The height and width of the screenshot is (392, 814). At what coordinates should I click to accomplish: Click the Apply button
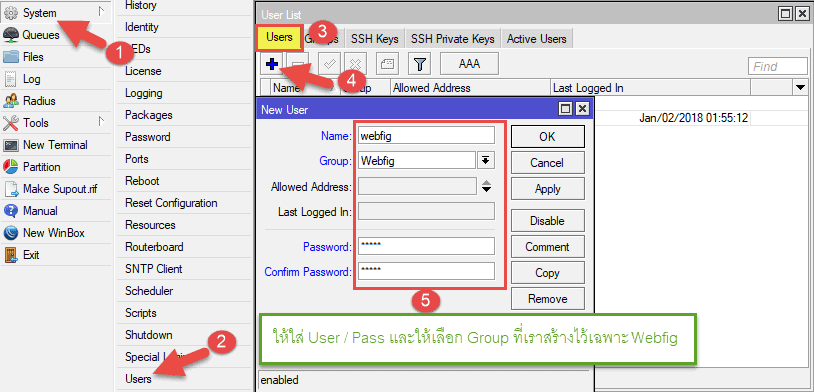point(547,189)
